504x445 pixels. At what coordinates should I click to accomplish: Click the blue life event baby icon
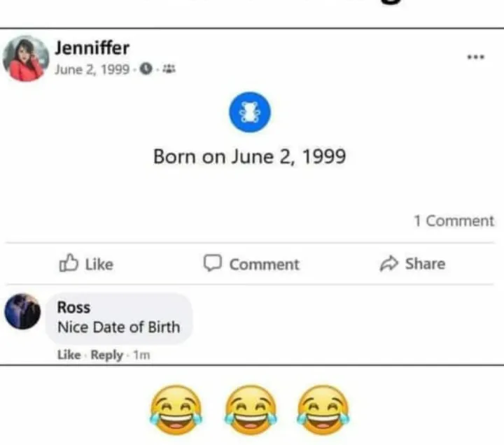tap(250, 113)
